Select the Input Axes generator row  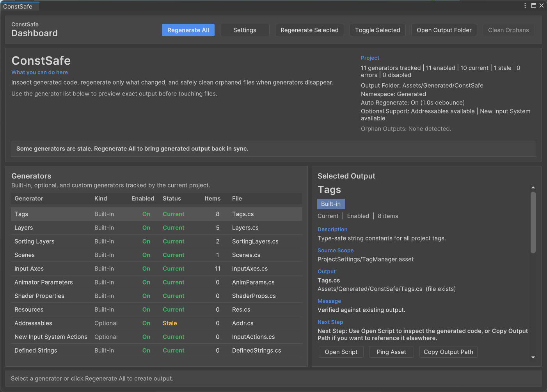[x=156, y=268]
